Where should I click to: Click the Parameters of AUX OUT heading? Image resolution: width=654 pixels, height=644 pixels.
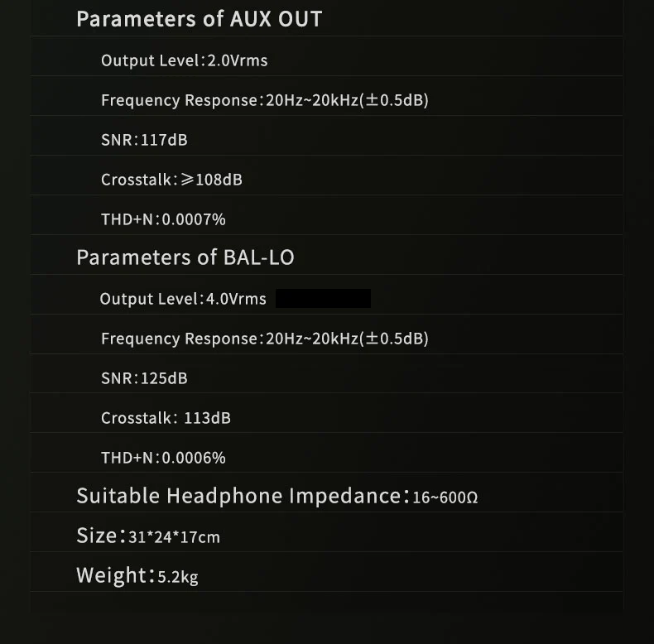199,19
